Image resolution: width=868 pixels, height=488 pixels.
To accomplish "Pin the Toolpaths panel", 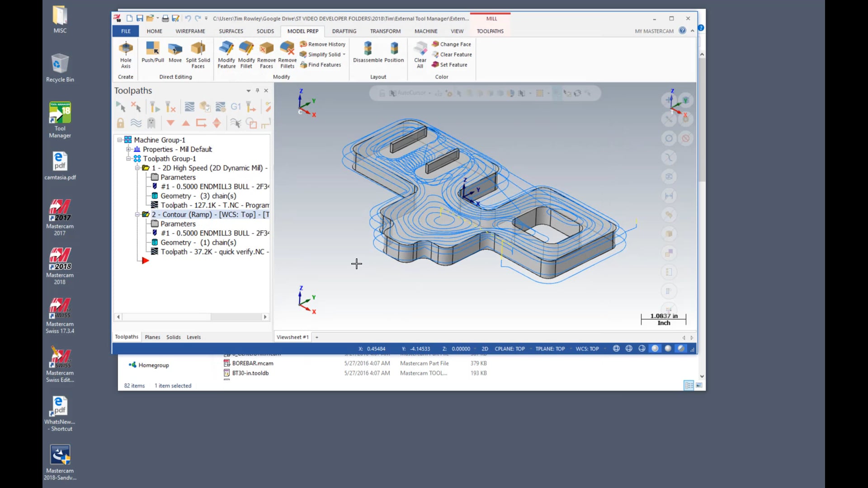I will (257, 90).
